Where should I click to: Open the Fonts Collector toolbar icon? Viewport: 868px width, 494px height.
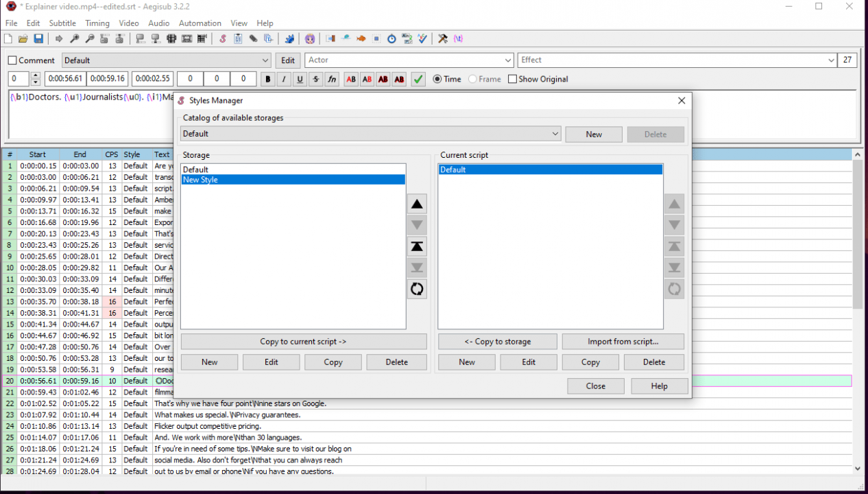(268, 39)
